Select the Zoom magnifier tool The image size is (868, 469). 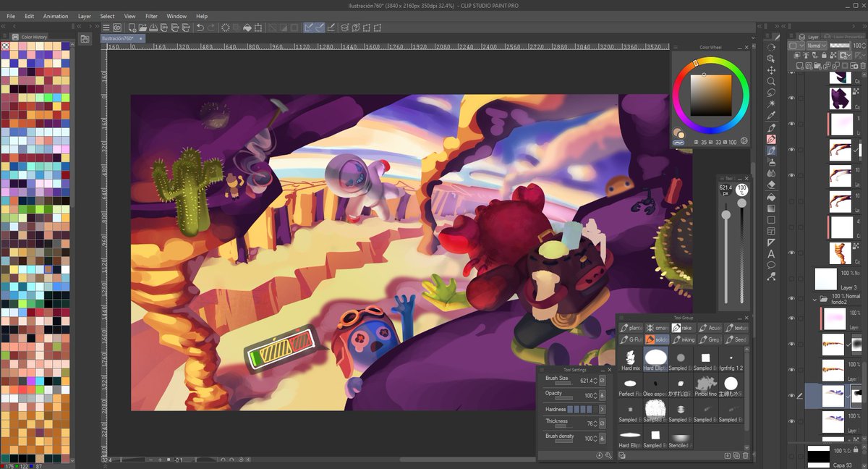[771, 82]
